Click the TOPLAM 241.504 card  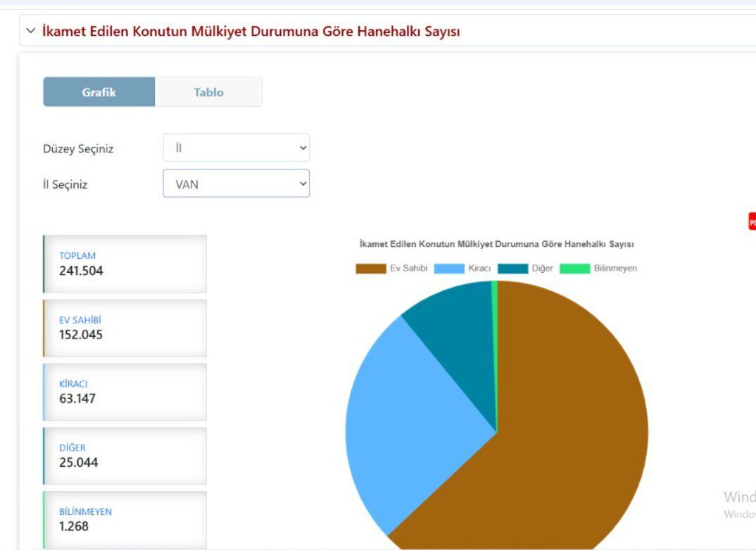(x=125, y=264)
